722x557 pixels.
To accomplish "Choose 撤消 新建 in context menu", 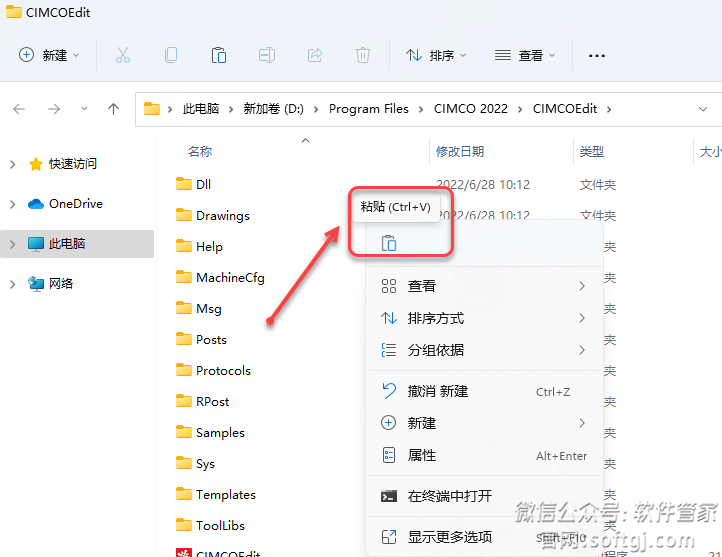I will pos(484,391).
